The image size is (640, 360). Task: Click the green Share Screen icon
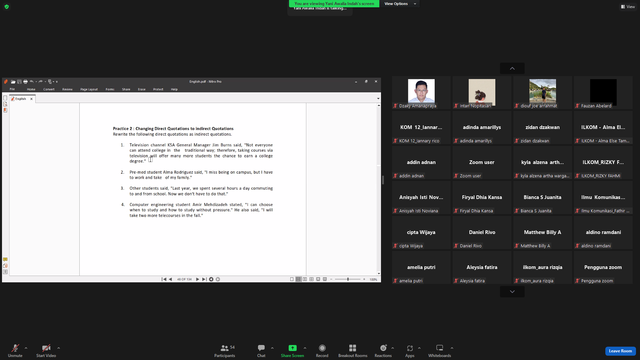pos(293,348)
